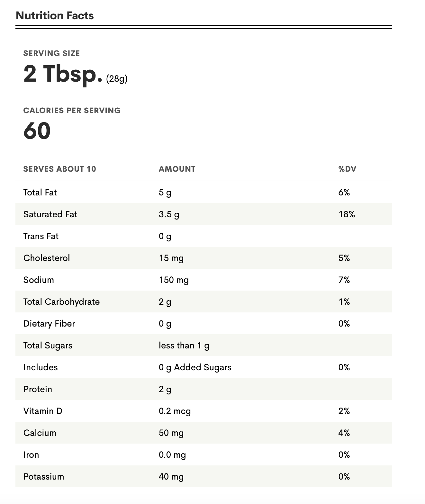
Task: Click the Cholesterol 15 mg amount
Action: point(171,258)
